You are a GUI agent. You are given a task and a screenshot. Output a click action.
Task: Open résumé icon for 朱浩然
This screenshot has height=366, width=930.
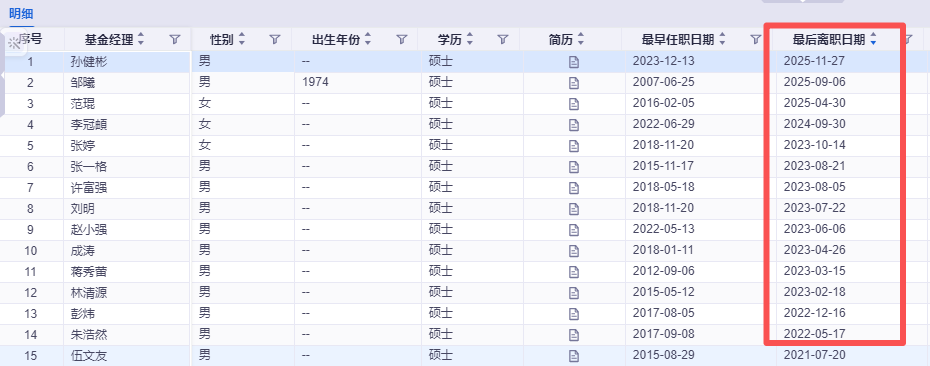[574, 335]
